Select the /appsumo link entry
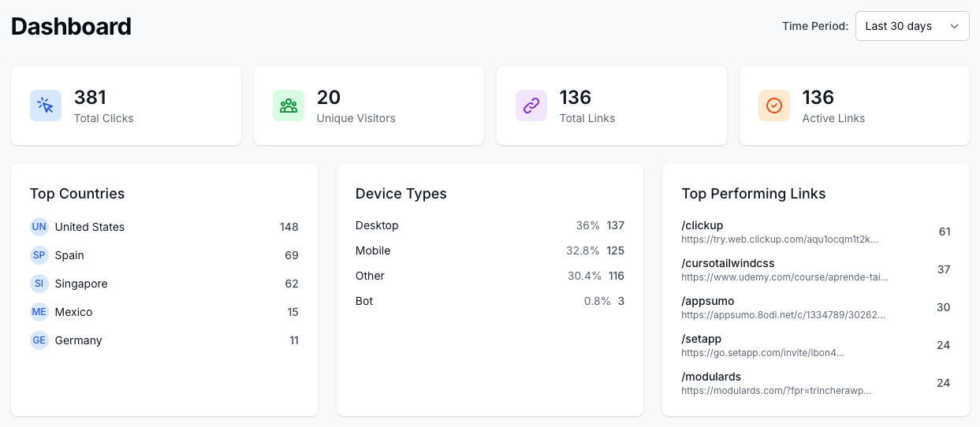 click(707, 301)
